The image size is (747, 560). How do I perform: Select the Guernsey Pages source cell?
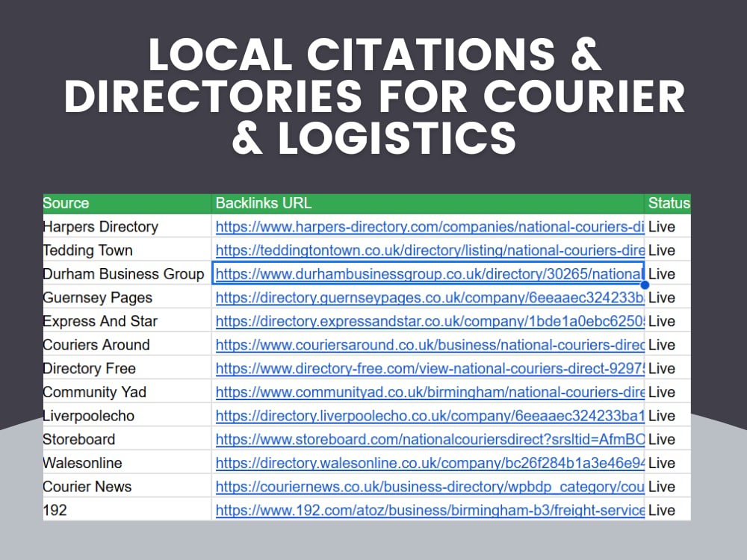pyautogui.click(x=127, y=298)
